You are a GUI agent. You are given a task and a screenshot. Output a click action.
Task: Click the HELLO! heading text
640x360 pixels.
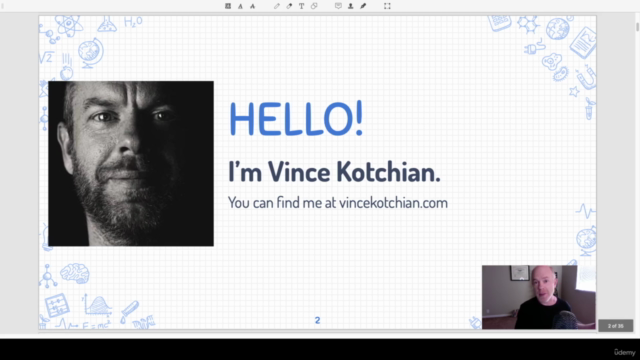tap(296, 119)
